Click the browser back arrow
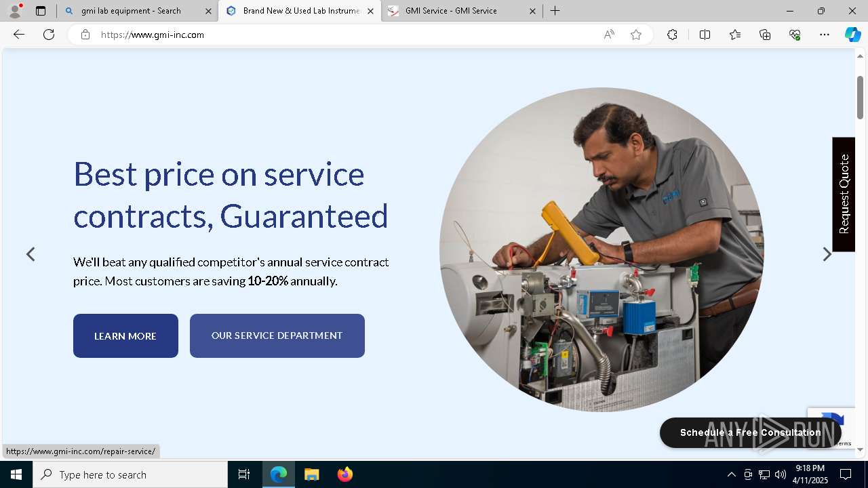 click(x=19, y=35)
